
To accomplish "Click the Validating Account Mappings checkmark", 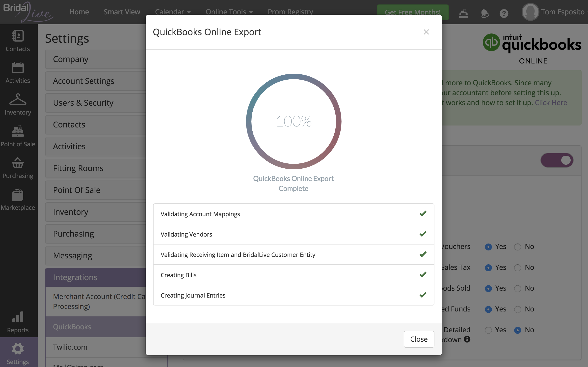I will 423,214.
